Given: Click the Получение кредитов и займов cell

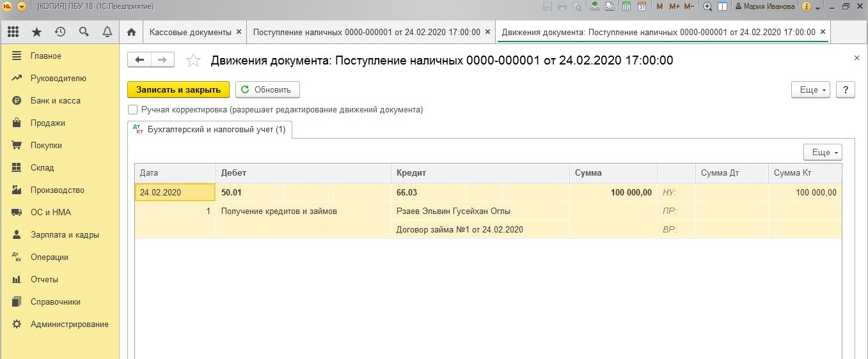Looking at the screenshot, I should coord(303,211).
